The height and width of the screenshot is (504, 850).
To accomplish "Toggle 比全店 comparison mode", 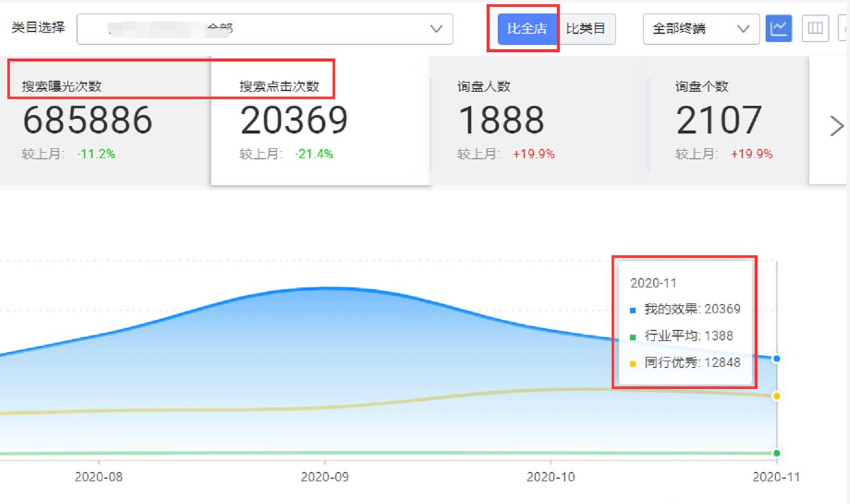I will tap(527, 29).
